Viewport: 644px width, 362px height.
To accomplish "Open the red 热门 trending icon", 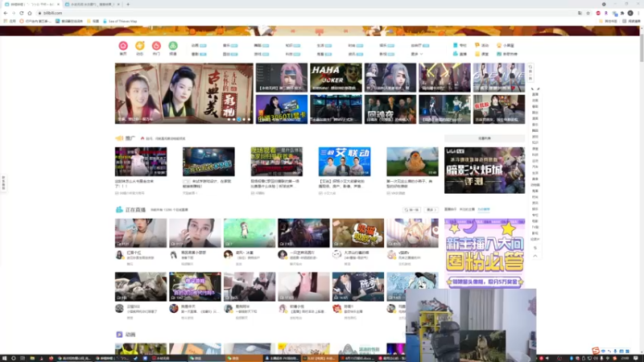I will [x=156, y=46].
